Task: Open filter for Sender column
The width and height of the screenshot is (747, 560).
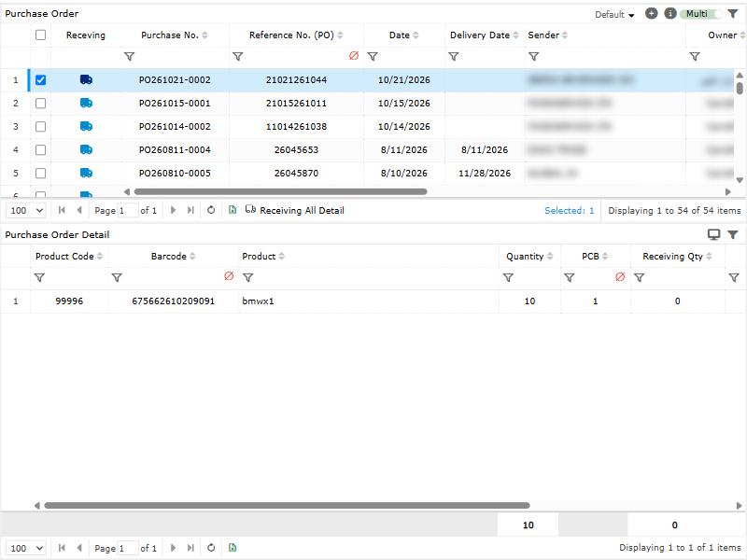Action: (x=533, y=57)
